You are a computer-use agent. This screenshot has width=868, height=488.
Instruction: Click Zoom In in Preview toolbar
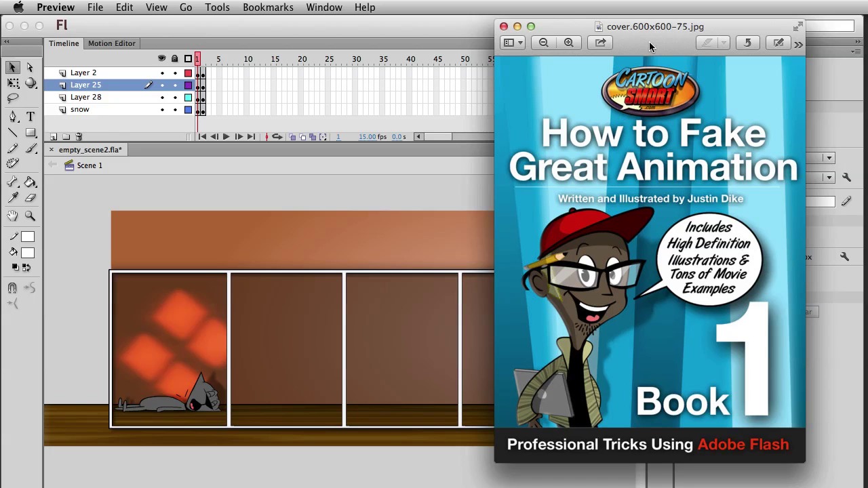pyautogui.click(x=568, y=43)
